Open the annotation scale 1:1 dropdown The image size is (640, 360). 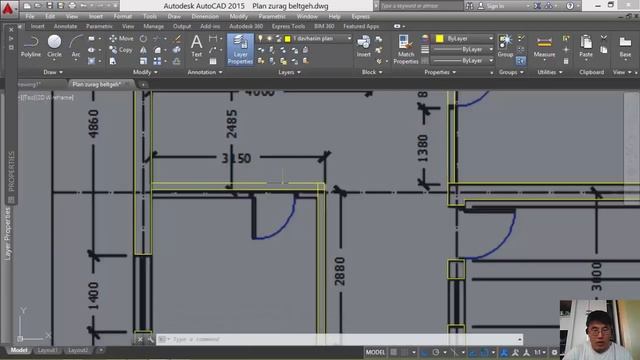540,352
